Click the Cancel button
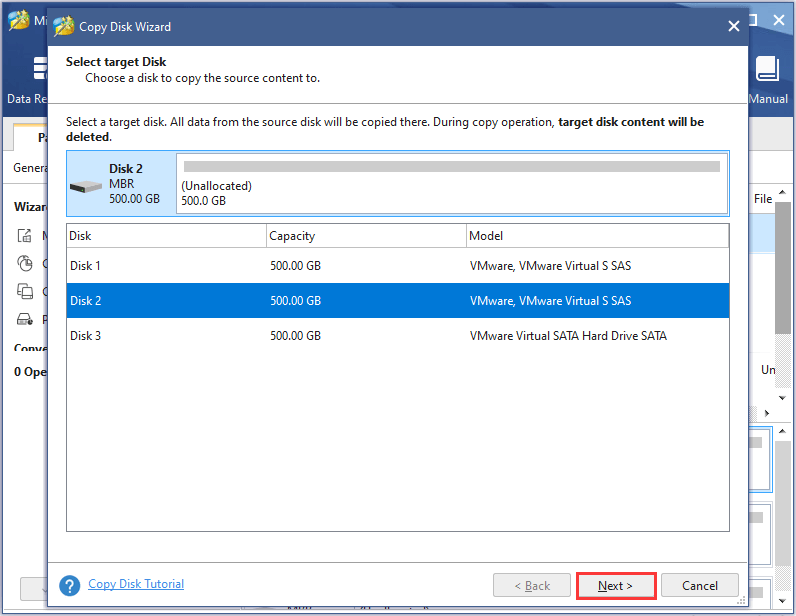 700,586
